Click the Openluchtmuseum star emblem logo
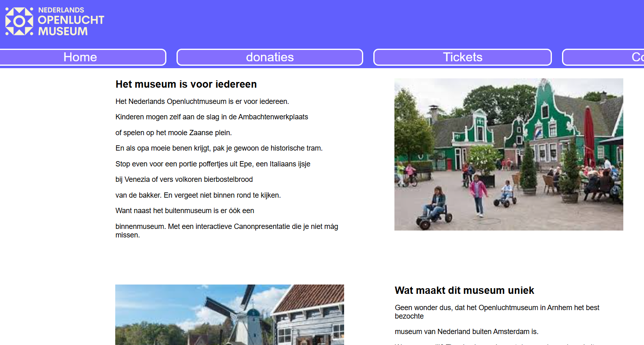The width and height of the screenshot is (644, 345). point(19,21)
